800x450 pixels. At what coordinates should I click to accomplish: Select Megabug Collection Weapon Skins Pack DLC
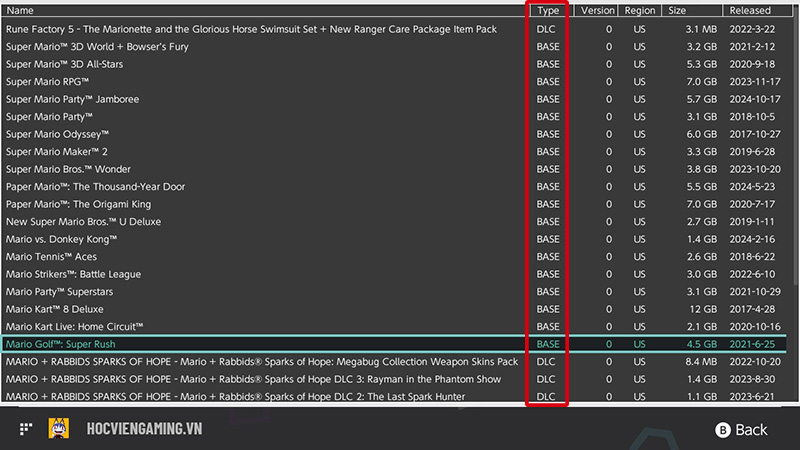pos(394,362)
